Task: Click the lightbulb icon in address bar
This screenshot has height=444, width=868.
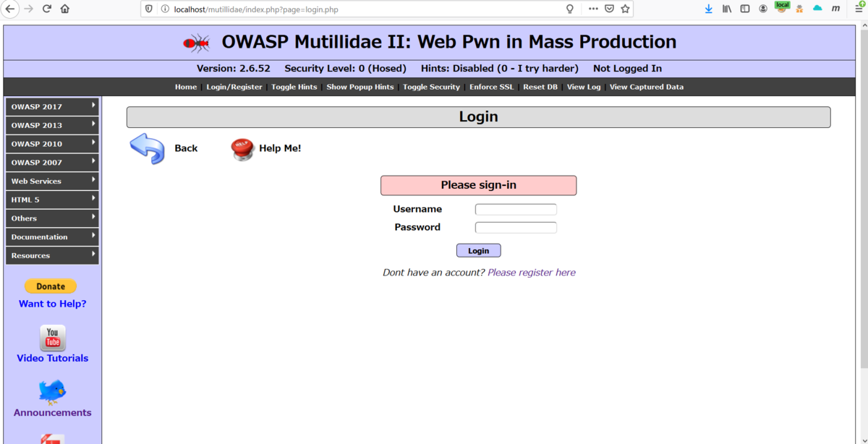Action: click(x=570, y=9)
